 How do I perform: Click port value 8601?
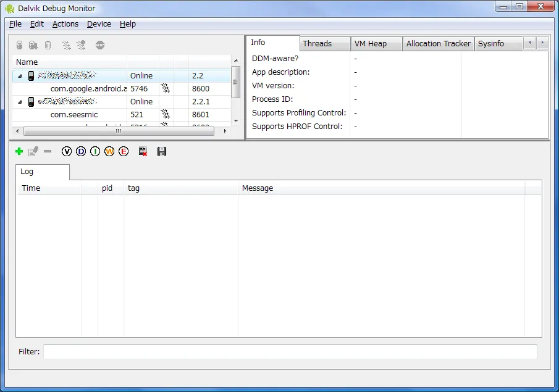coord(201,115)
